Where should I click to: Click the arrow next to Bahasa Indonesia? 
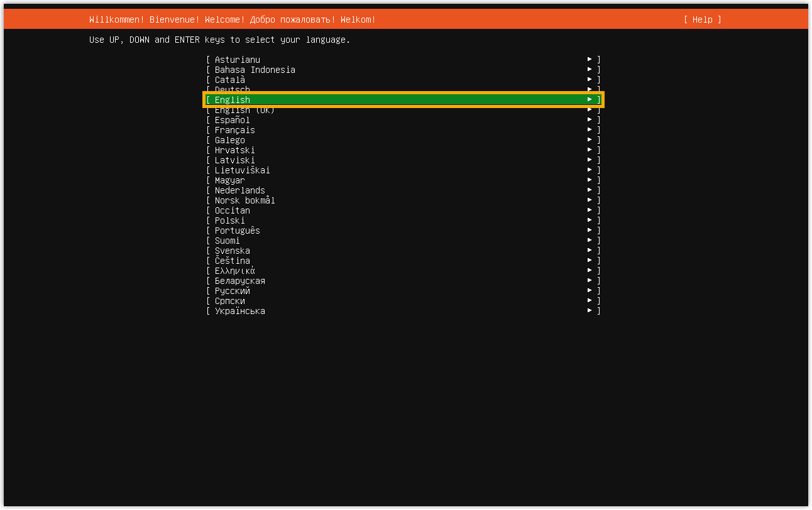point(590,70)
